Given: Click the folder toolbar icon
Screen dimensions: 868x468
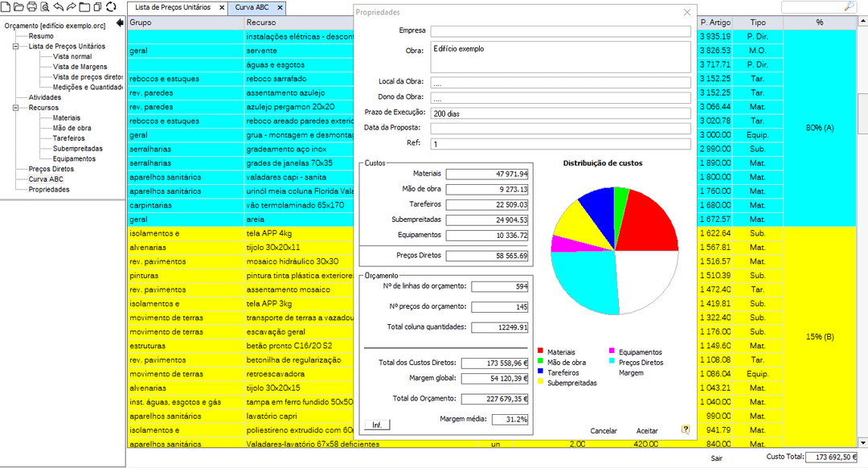Looking at the screenshot, I should 85,6.
